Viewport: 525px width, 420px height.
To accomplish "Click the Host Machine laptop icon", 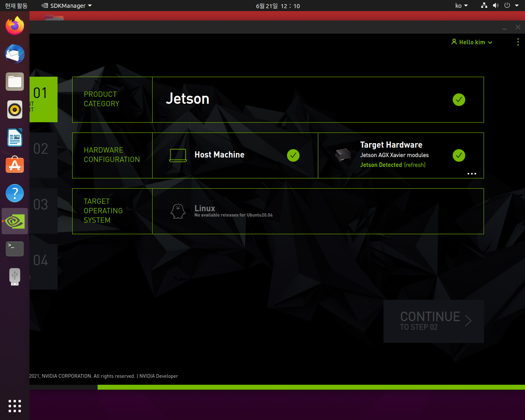I will pos(178,155).
